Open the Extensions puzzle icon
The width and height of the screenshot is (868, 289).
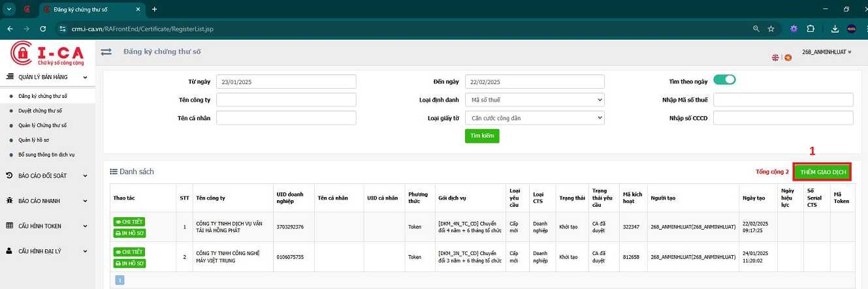pyautogui.click(x=811, y=29)
